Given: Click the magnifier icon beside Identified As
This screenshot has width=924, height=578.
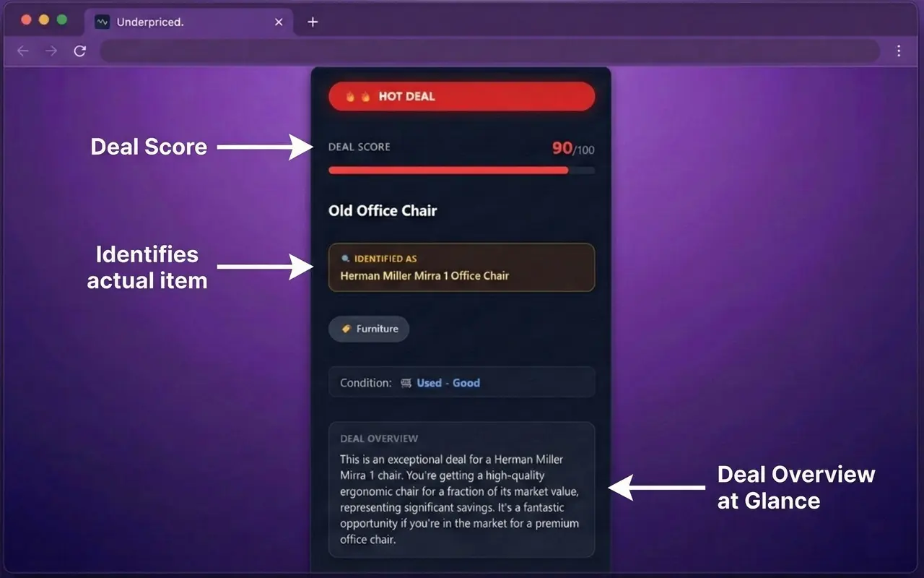Looking at the screenshot, I should point(345,259).
